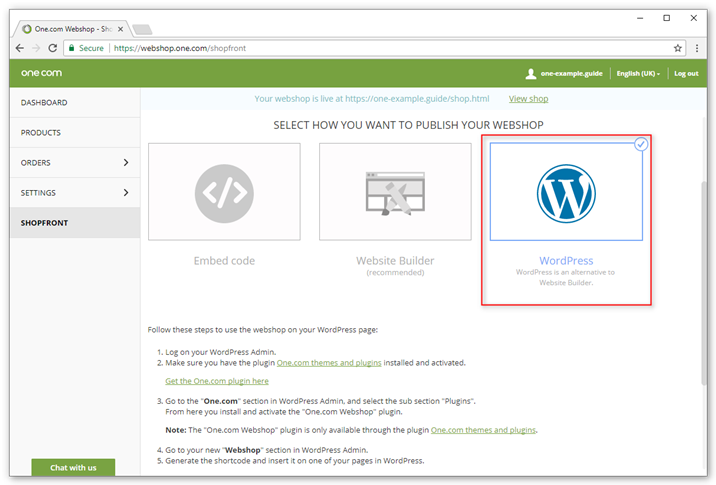Image resolution: width=716 pixels, height=485 pixels.
Task: Click the Website Builder label
Action: [x=395, y=261]
